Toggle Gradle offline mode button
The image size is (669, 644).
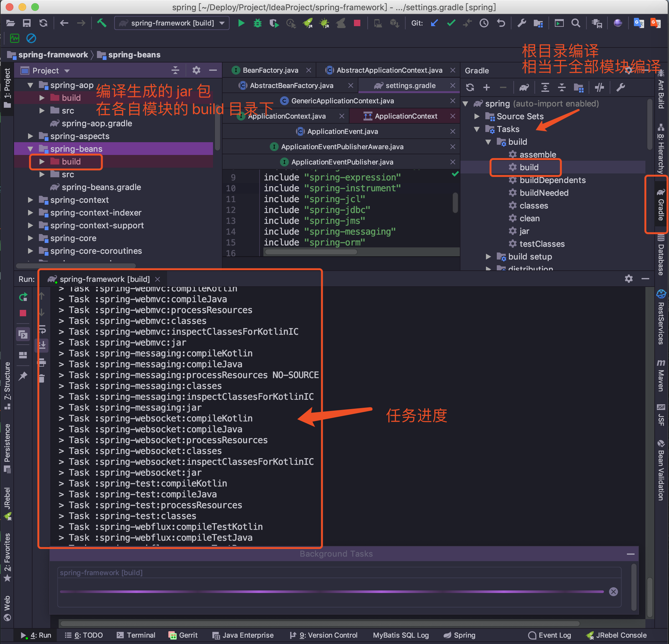599,88
